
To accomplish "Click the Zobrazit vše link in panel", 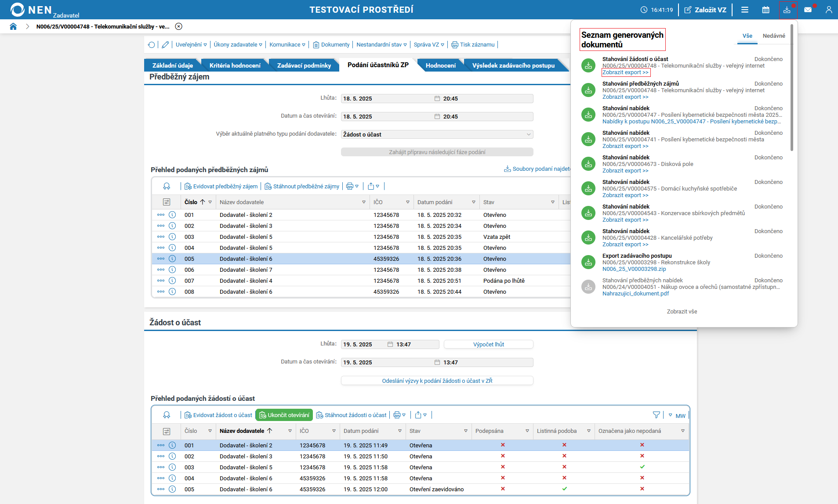I will pos(682,312).
